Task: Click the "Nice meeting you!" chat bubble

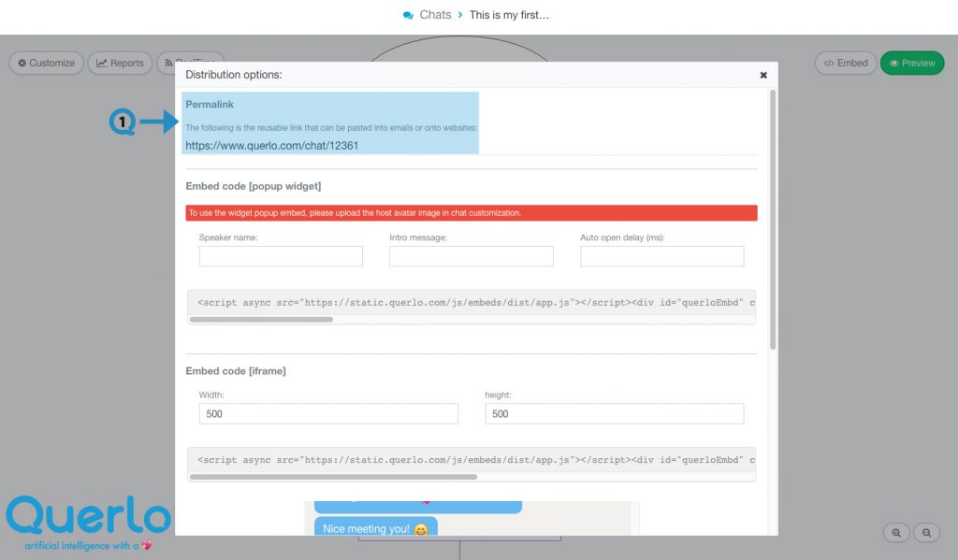Action: click(x=376, y=527)
